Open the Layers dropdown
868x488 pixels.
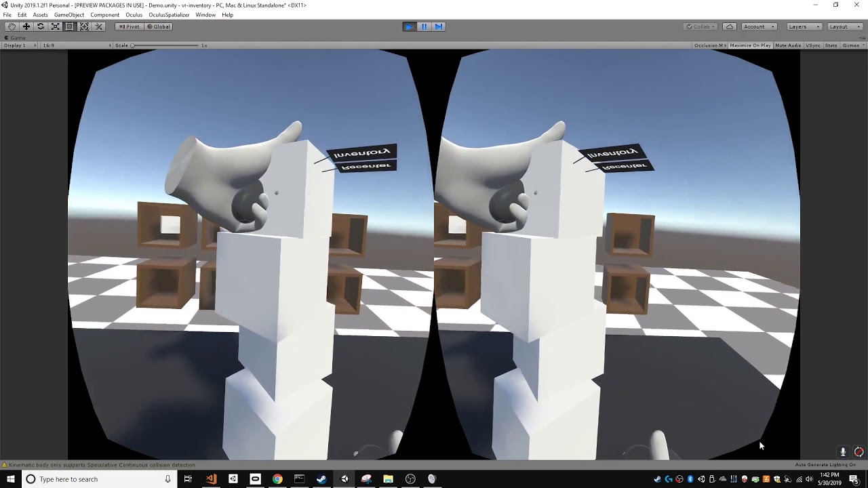pyautogui.click(x=804, y=26)
